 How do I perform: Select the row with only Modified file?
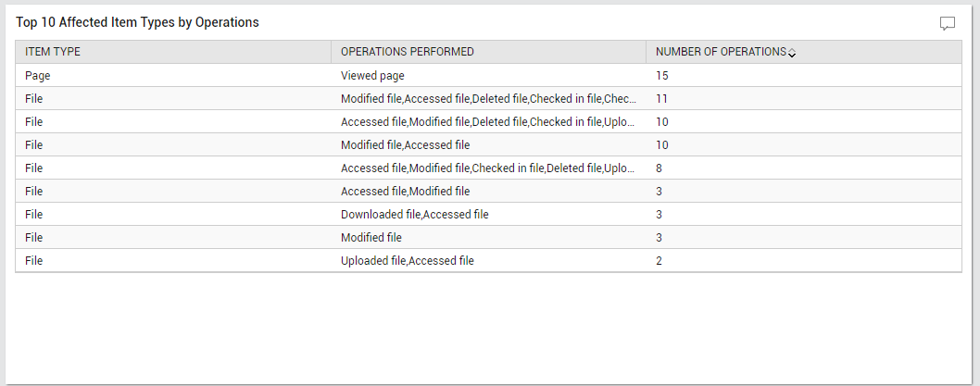pyautogui.click(x=489, y=237)
